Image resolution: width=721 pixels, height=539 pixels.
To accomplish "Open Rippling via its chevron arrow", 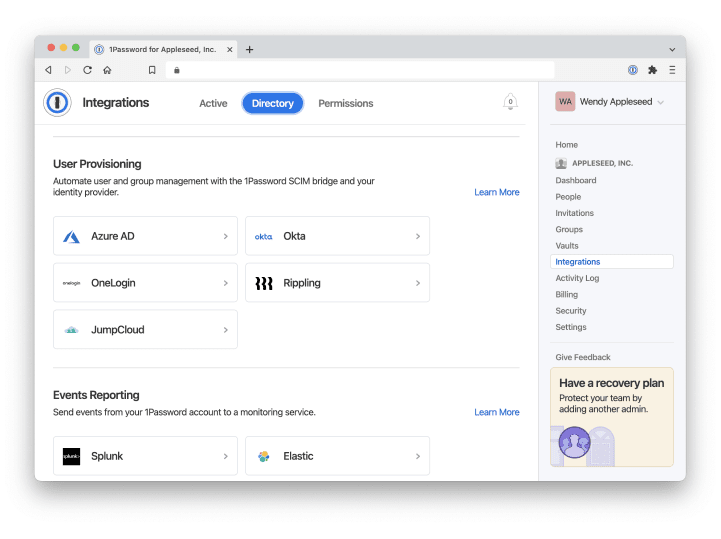I will tap(418, 283).
